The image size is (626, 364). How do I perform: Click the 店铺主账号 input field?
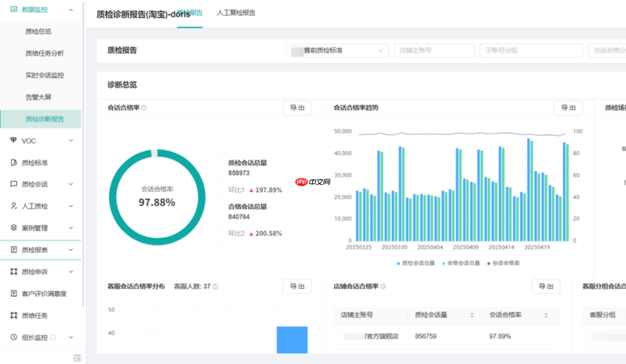(x=434, y=51)
